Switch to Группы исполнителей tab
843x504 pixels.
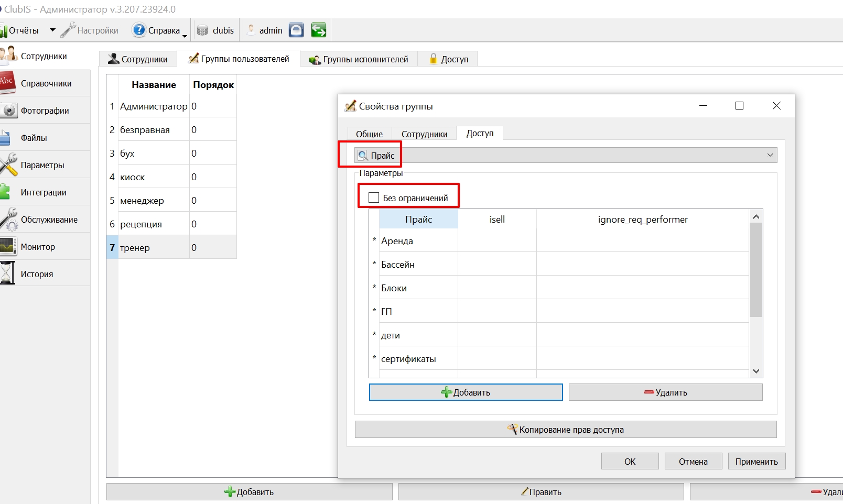359,59
